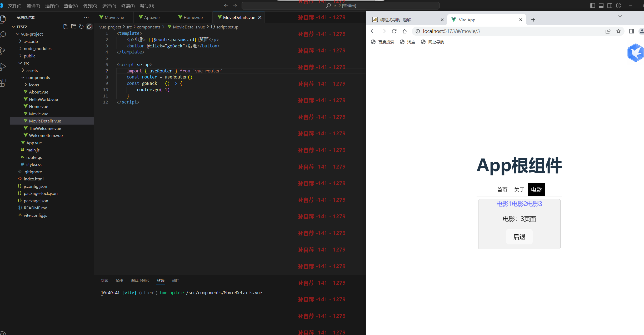Screen dimensions: 644x335
Task: Open explorer more actions ellipsis menu
Action: [86, 17]
